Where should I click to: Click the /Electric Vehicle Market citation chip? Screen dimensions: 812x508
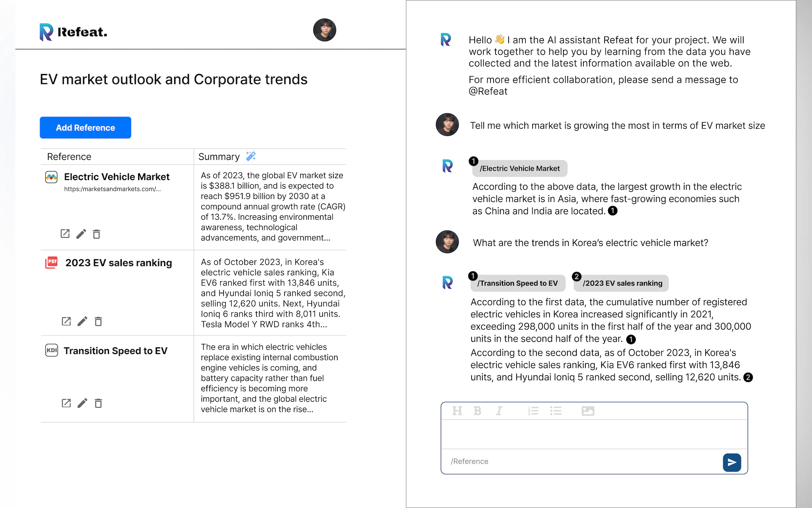tap(519, 168)
